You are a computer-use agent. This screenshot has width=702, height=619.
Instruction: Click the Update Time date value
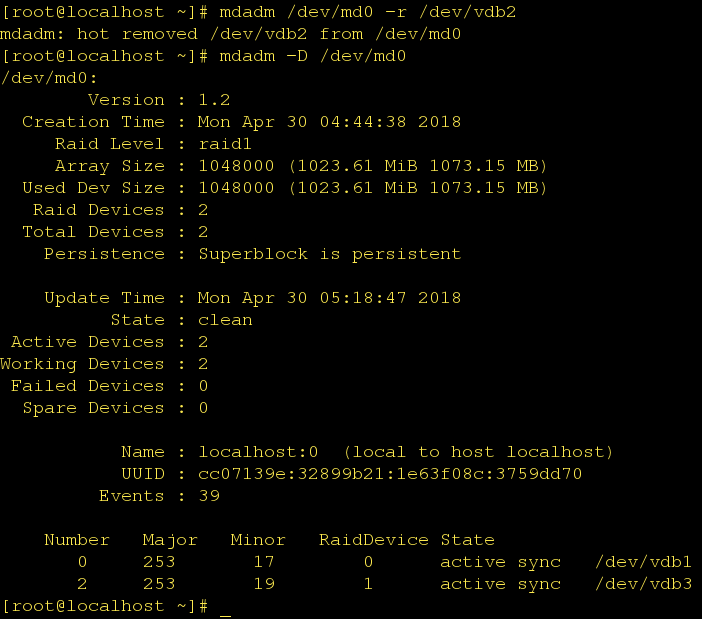pyautogui.click(x=329, y=297)
